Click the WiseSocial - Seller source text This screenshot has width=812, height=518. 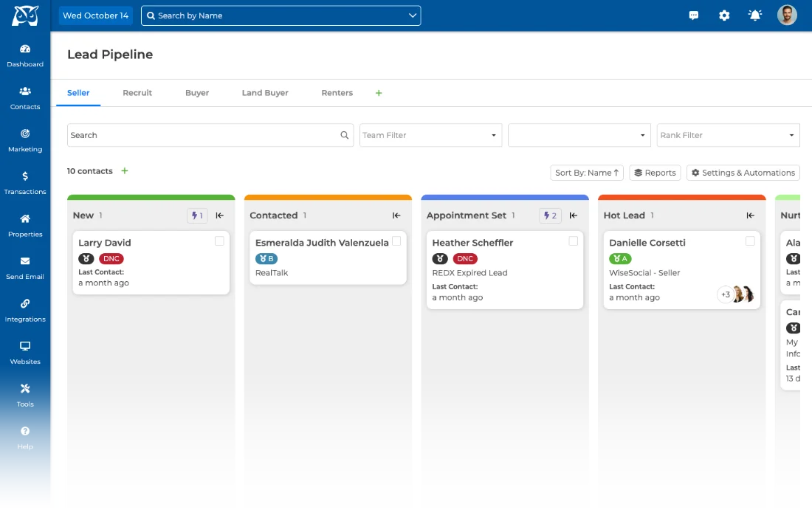644,273
